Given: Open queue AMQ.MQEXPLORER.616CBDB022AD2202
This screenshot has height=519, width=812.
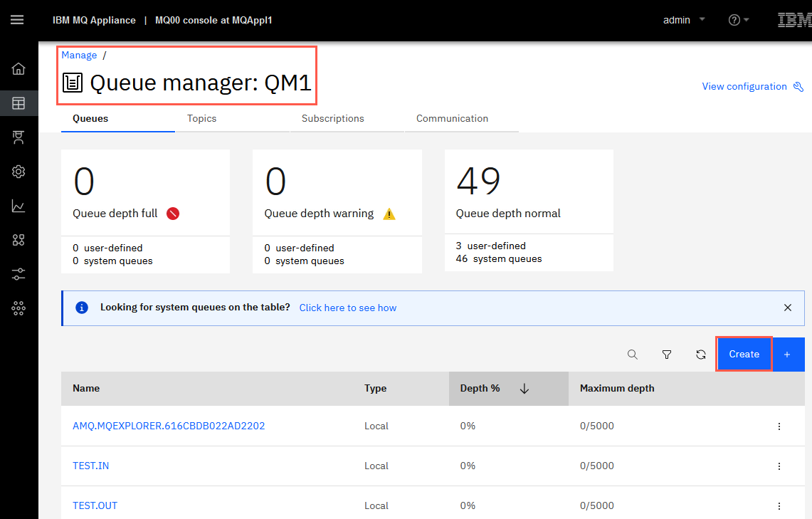Looking at the screenshot, I should click(x=169, y=426).
